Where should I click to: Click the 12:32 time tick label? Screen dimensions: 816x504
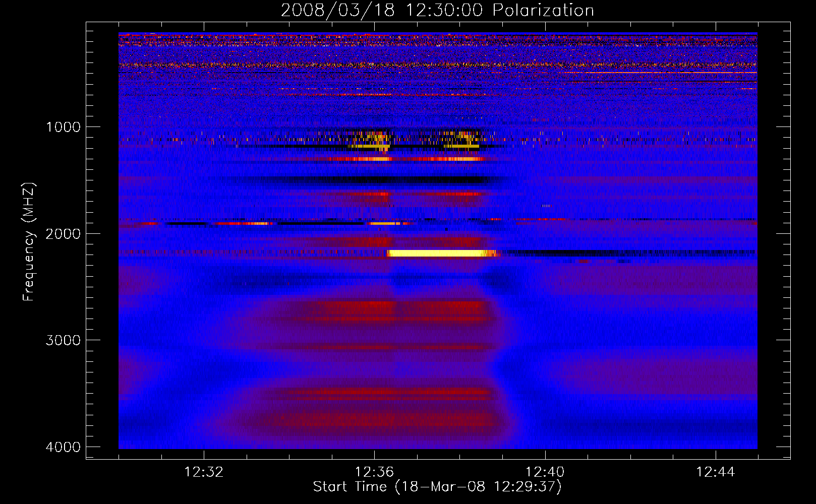[x=204, y=472]
